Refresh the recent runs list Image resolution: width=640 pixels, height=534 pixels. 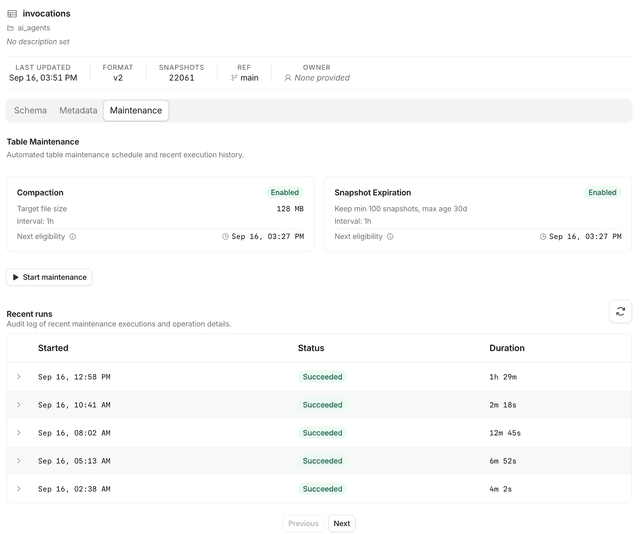click(x=620, y=312)
